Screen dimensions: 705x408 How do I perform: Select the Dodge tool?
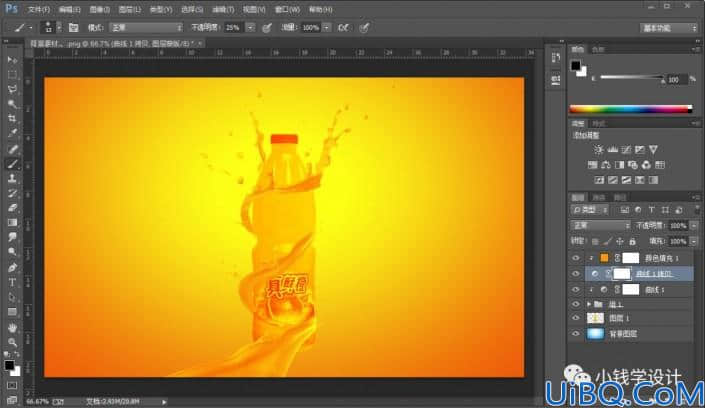click(12, 252)
